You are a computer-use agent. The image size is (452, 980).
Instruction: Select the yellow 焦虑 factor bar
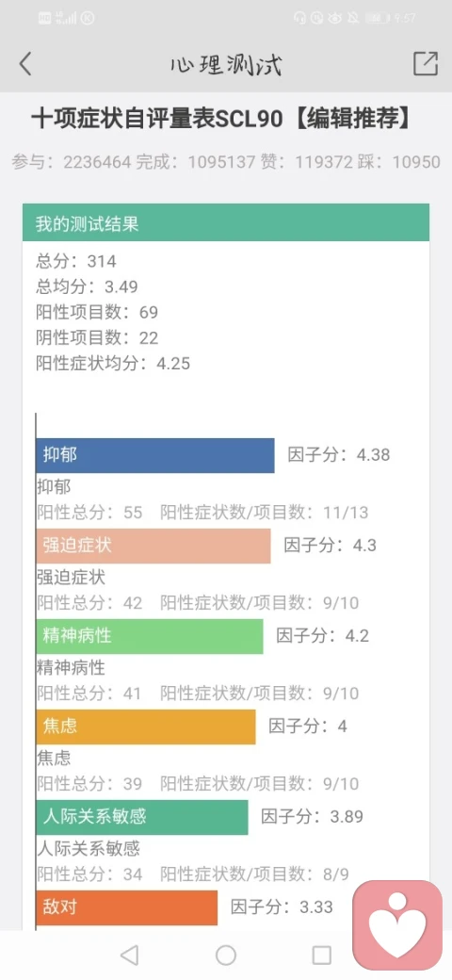(145, 727)
